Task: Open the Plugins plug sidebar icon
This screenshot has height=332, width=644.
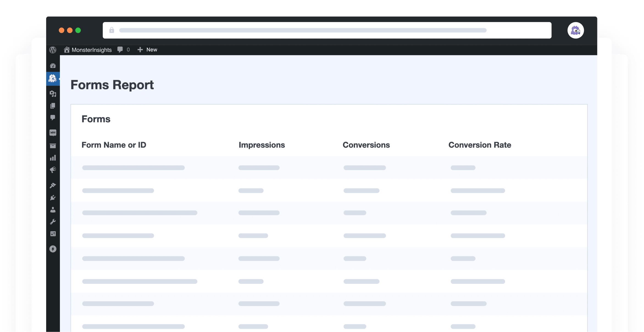Action: coord(53,198)
